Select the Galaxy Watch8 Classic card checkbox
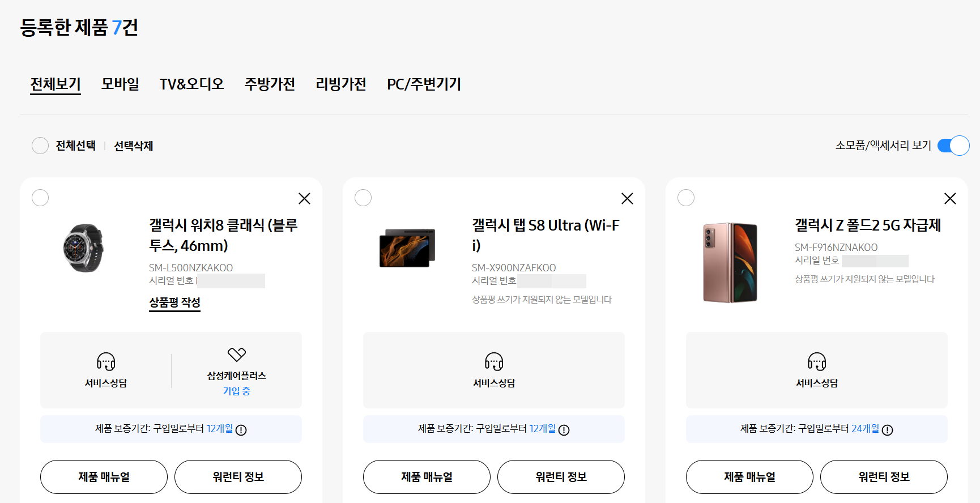Screen dimensions: 980x503 40,198
